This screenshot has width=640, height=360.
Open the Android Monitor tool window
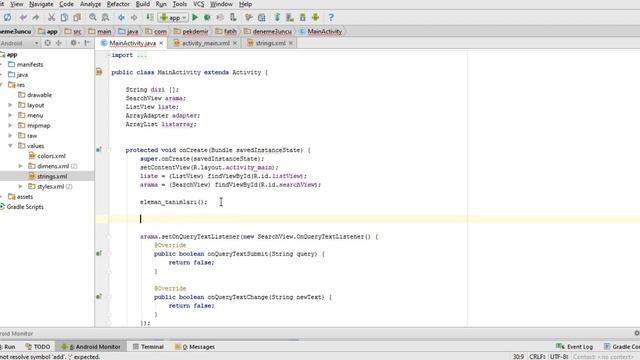point(91,347)
